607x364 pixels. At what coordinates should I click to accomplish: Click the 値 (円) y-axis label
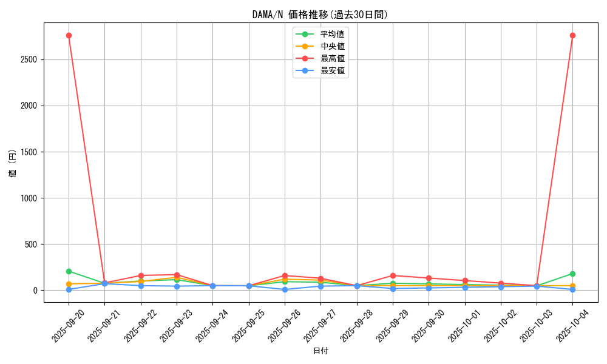tap(12, 163)
